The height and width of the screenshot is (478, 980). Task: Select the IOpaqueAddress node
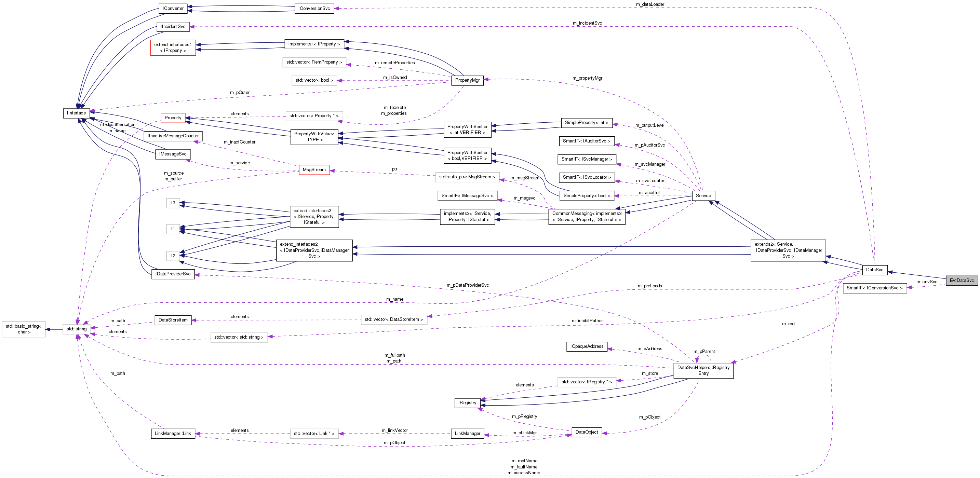click(587, 346)
